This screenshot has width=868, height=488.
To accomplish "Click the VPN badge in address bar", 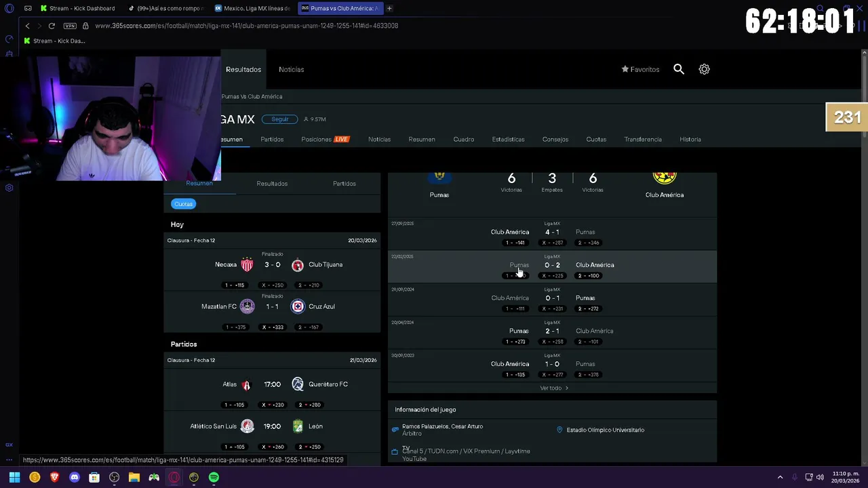I will pos(70,26).
